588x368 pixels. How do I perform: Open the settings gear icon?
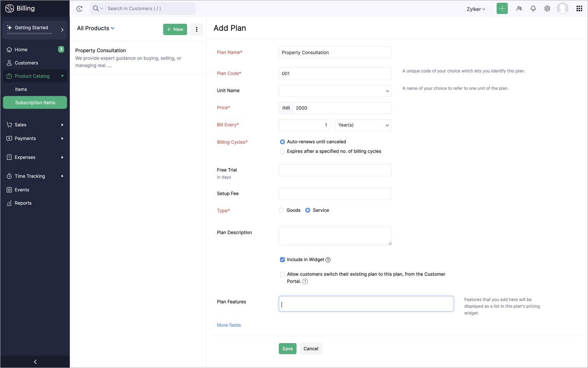547,9
